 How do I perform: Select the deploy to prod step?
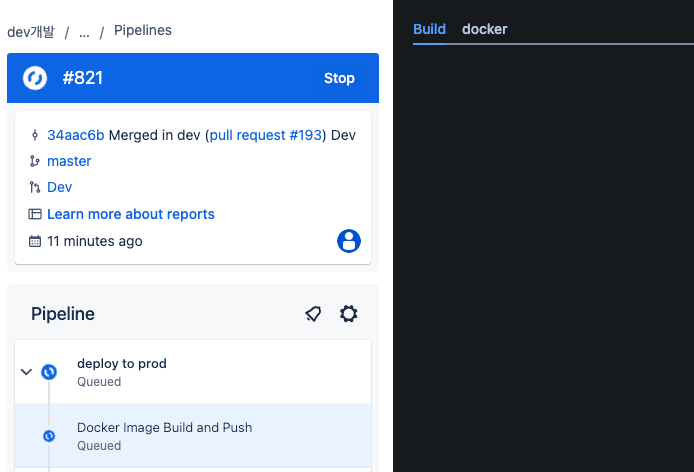[x=193, y=372]
